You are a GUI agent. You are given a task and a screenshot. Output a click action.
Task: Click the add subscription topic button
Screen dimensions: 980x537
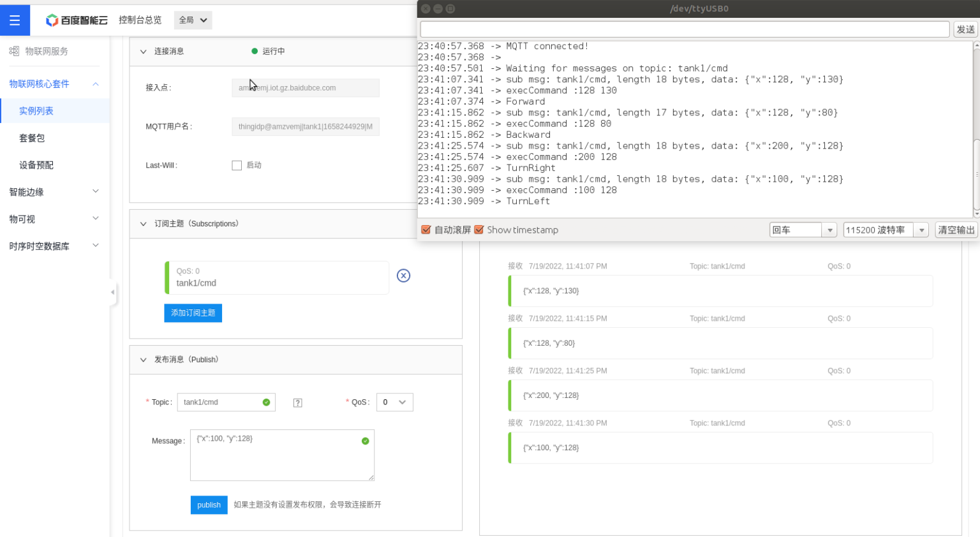pos(193,313)
